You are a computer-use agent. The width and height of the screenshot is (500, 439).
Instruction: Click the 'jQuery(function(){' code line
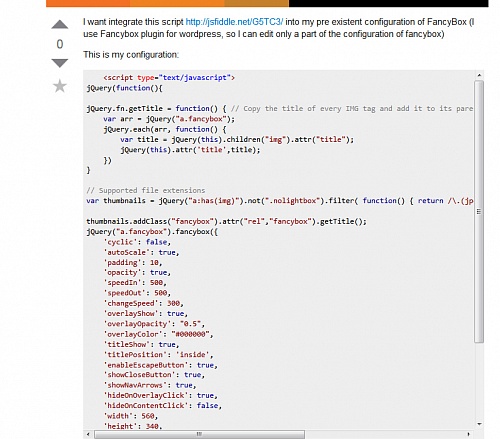124,88
